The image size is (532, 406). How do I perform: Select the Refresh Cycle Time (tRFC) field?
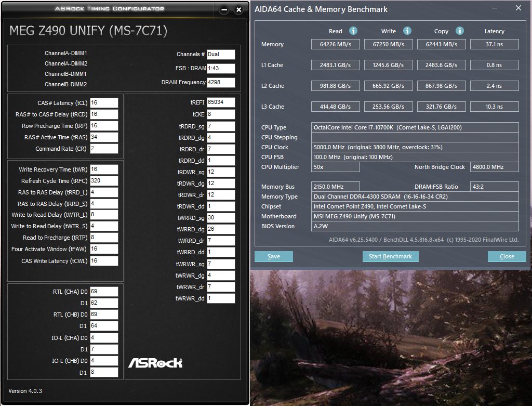pyautogui.click(x=104, y=181)
